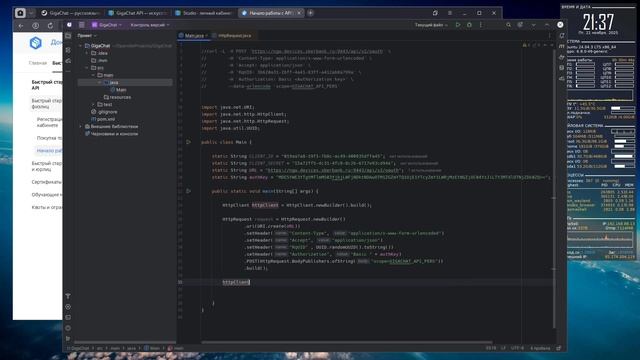The height and width of the screenshot is (360, 640).
Task: Switch to the Main.java editor tab
Action: point(194,36)
